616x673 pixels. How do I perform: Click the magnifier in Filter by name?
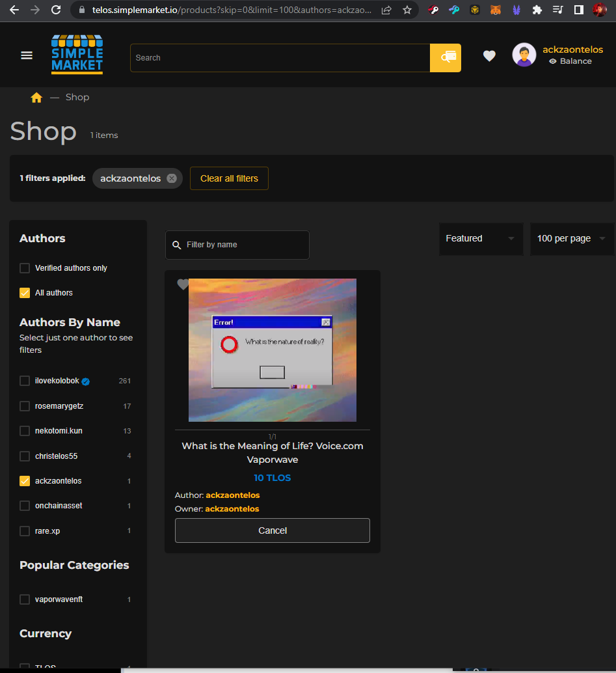pyautogui.click(x=177, y=245)
